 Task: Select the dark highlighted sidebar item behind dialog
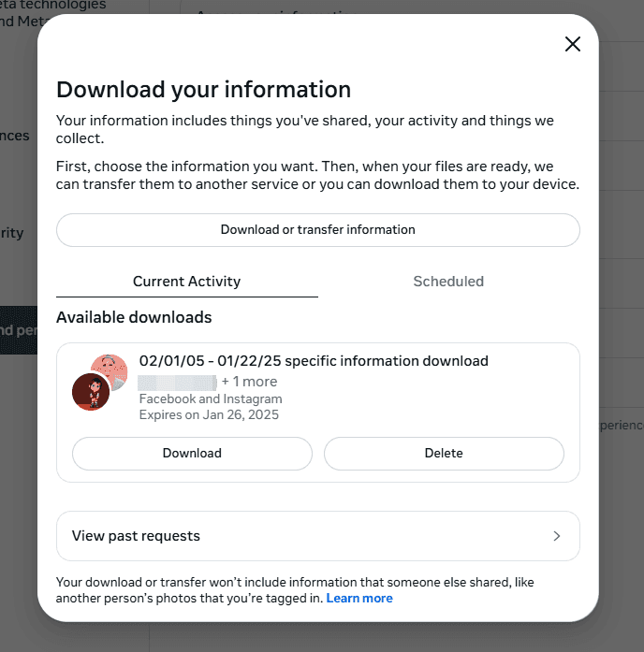click(18, 330)
